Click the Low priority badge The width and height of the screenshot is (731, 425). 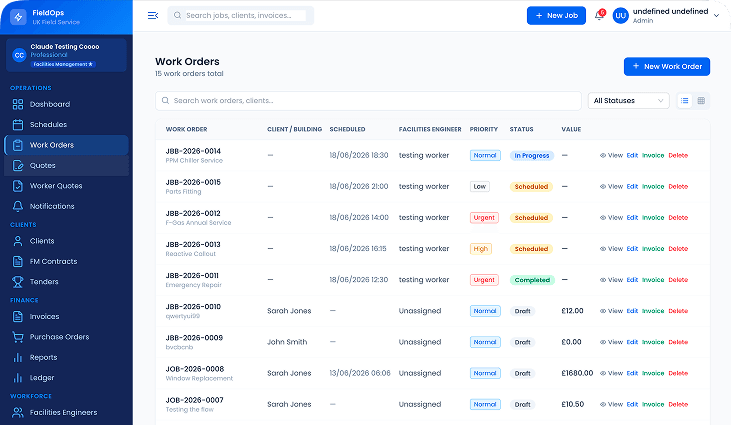click(x=480, y=186)
